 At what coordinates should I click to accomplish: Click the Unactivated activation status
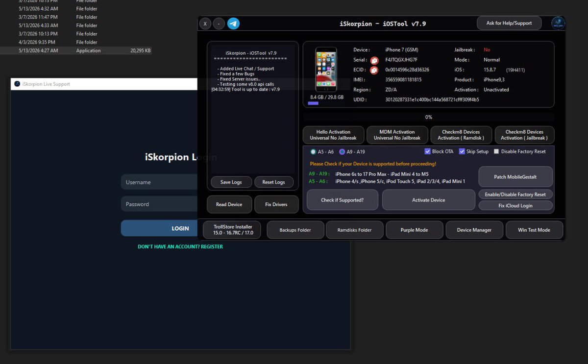tap(496, 90)
